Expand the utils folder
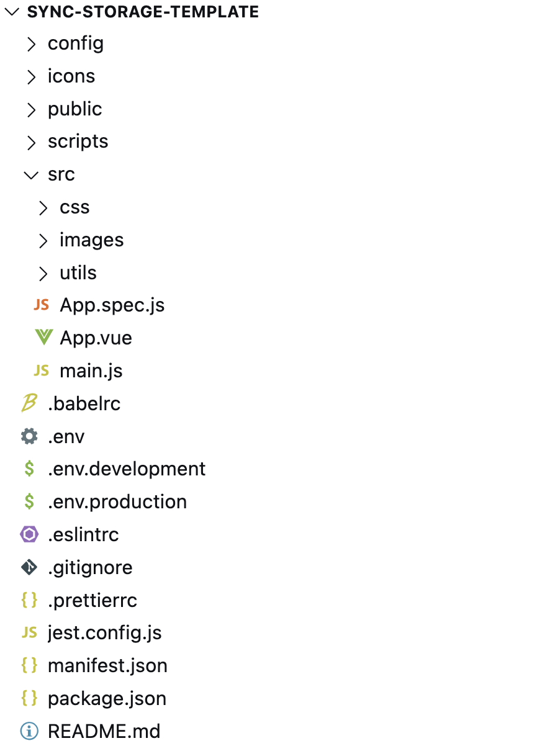 (x=43, y=272)
